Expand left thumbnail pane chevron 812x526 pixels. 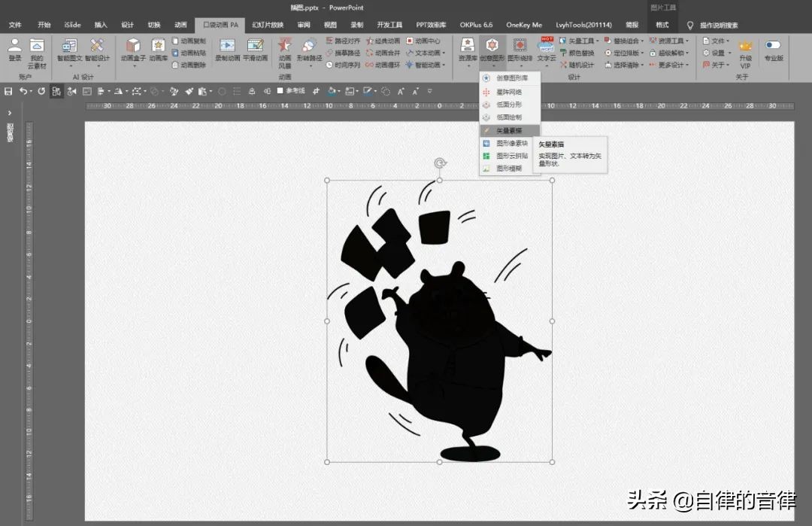click(9, 112)
